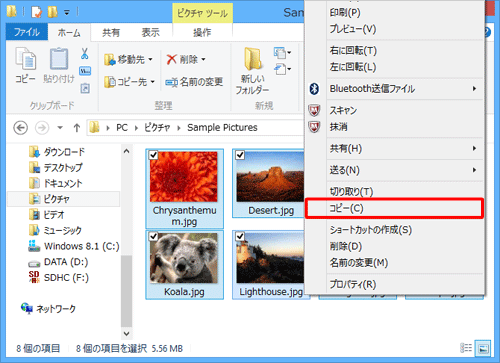Switch to details view icon in the status bar

point(466,348)
